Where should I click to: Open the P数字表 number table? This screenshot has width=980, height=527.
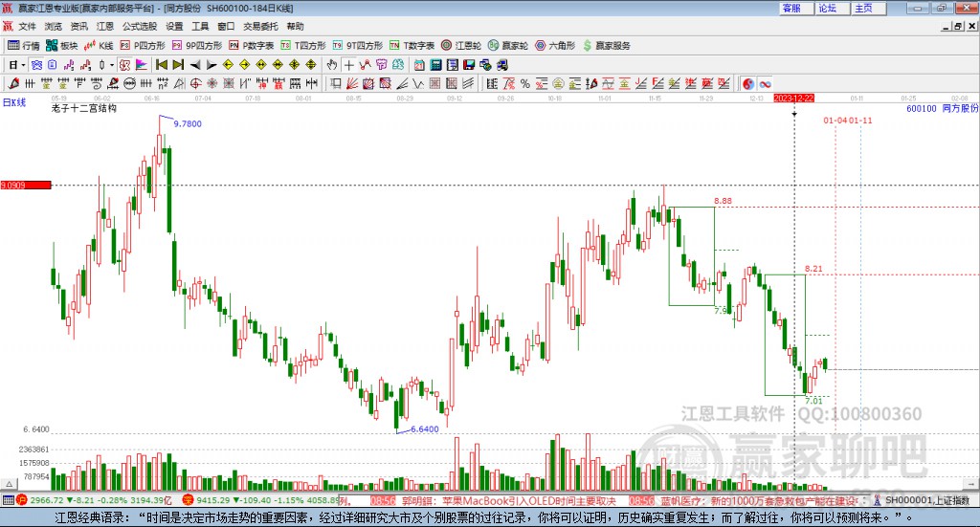pos(252,46)
